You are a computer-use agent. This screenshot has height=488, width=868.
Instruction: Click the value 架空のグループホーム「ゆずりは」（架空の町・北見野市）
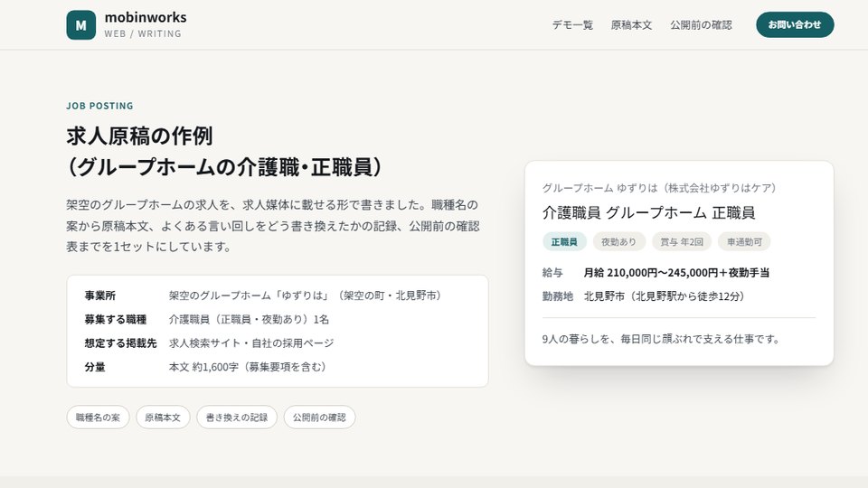coord(306,296)
